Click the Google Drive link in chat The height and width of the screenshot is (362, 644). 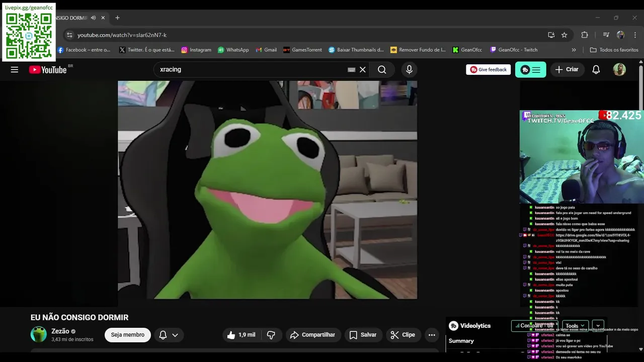(x=593, y=238)
